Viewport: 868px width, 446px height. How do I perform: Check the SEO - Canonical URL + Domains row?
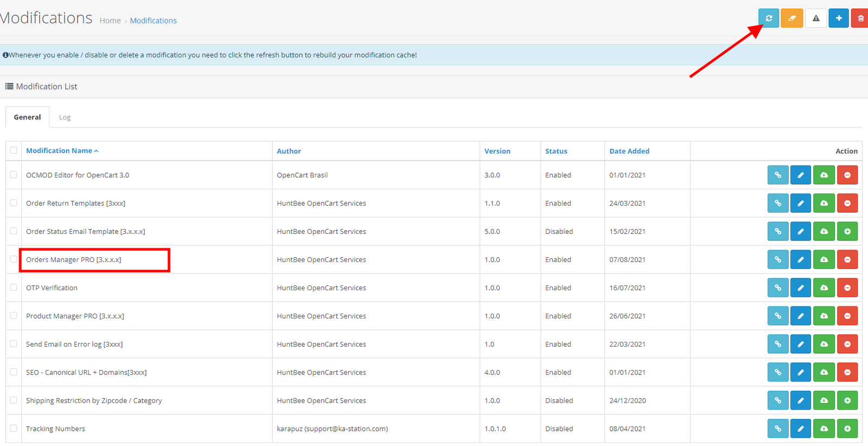(x=14, y=372)
